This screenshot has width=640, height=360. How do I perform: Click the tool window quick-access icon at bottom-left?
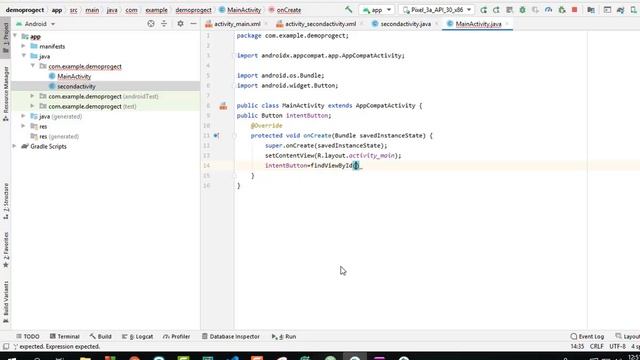click(x=5, y=347)
